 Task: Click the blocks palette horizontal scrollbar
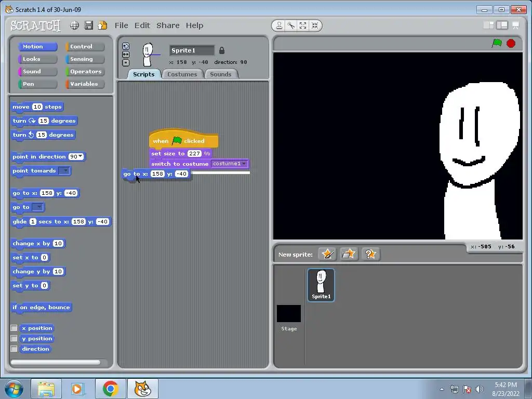(x=56, y=362)
